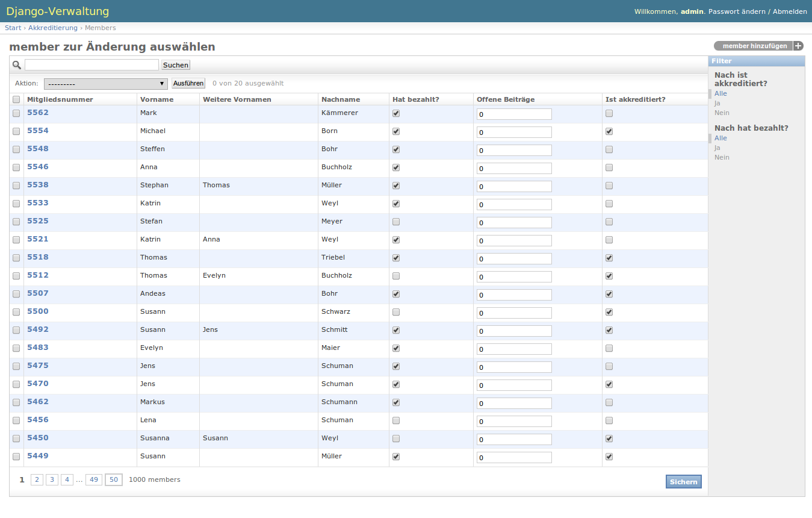Click last name cell 'Schmitt'
This screenshot has height=518, width=812.
coord(335,329)
